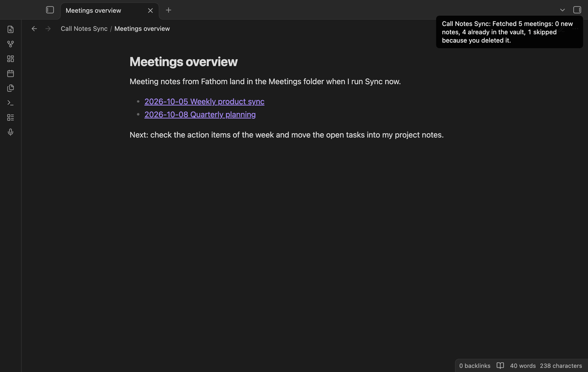Click the checklist-style ribbon icon
588x372 pixels.
(11, 117)
